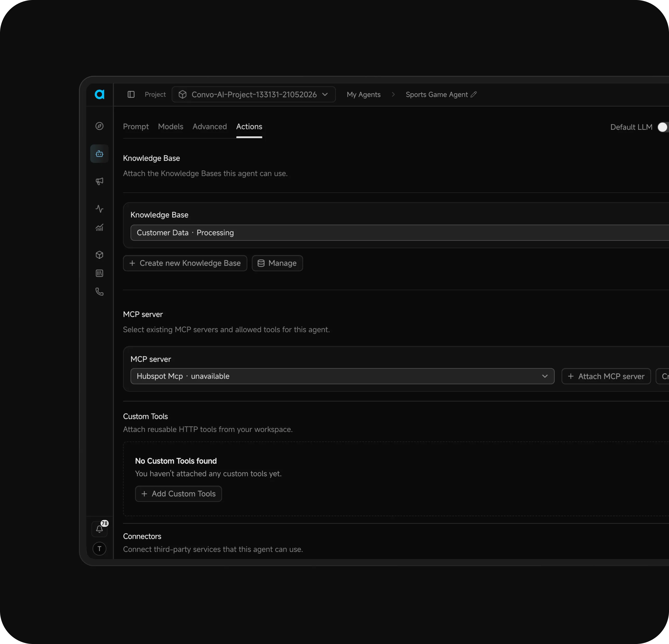Click Attach MCP server button
The height and width of the screenshot is (644, 669).
coord(606,376)
